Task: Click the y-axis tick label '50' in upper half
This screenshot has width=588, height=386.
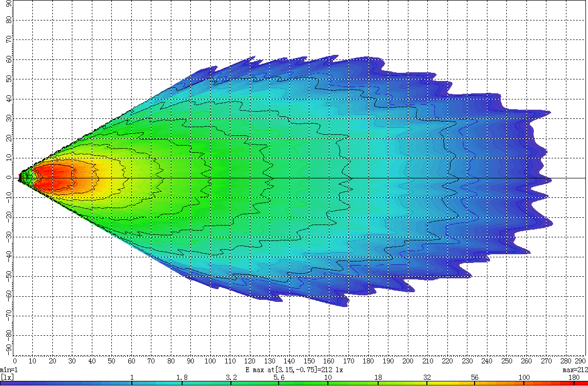Action: tap(9, 79)
